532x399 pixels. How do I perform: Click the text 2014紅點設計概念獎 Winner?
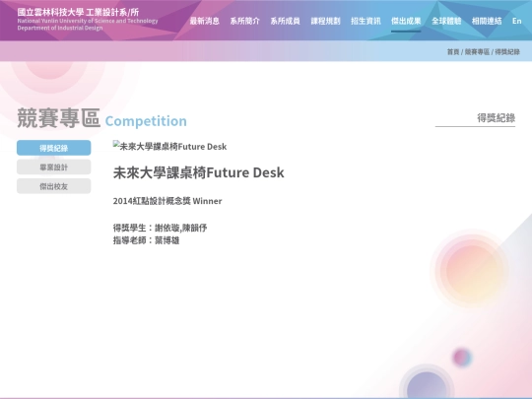click(167, 201)
